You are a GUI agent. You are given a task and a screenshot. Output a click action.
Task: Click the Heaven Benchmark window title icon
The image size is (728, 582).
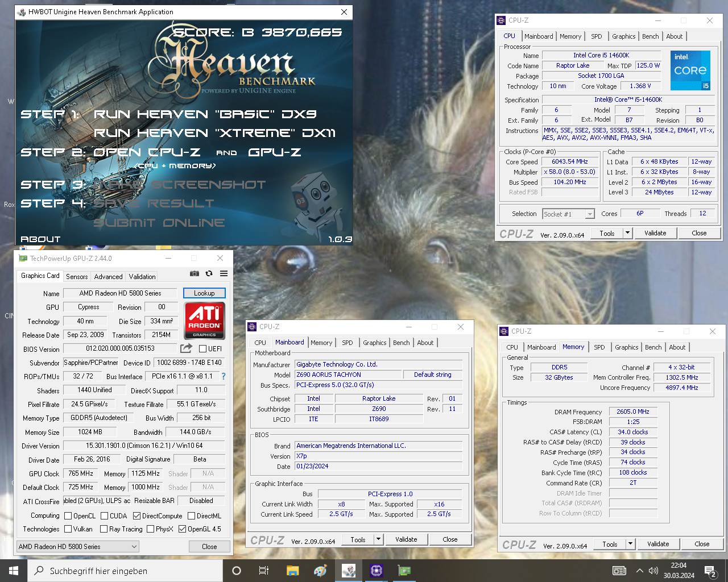tap(21, 11)
